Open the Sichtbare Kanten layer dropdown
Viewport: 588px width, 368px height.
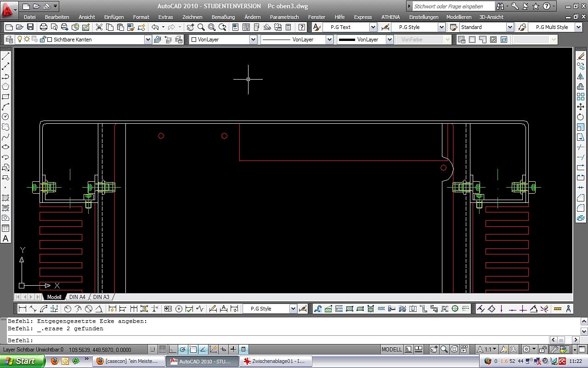coord(148,40)
